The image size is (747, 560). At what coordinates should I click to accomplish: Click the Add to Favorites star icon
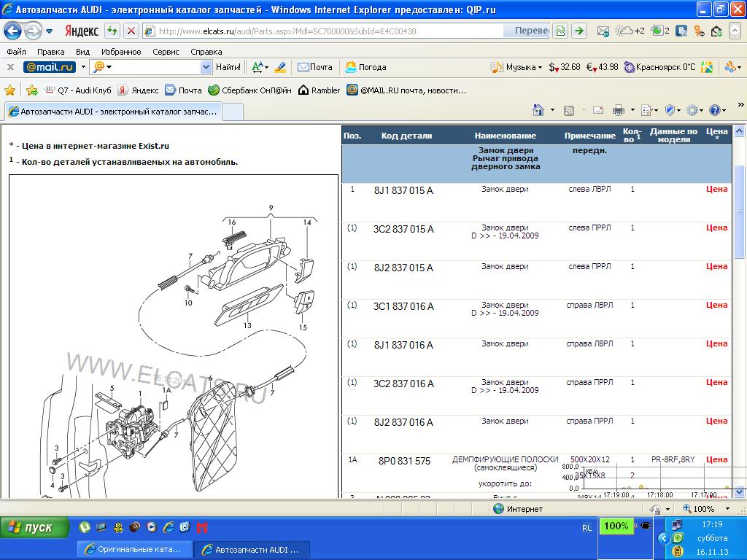(32, 90)
